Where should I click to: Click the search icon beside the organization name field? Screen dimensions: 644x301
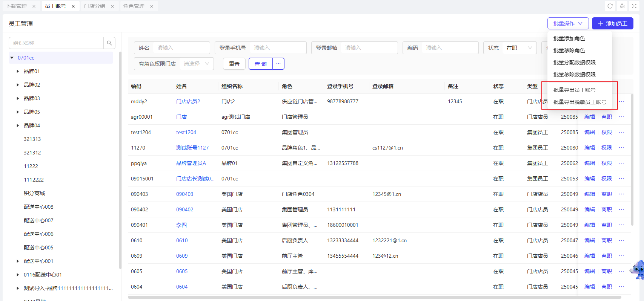pyautogui.click(x=109, y=43)
